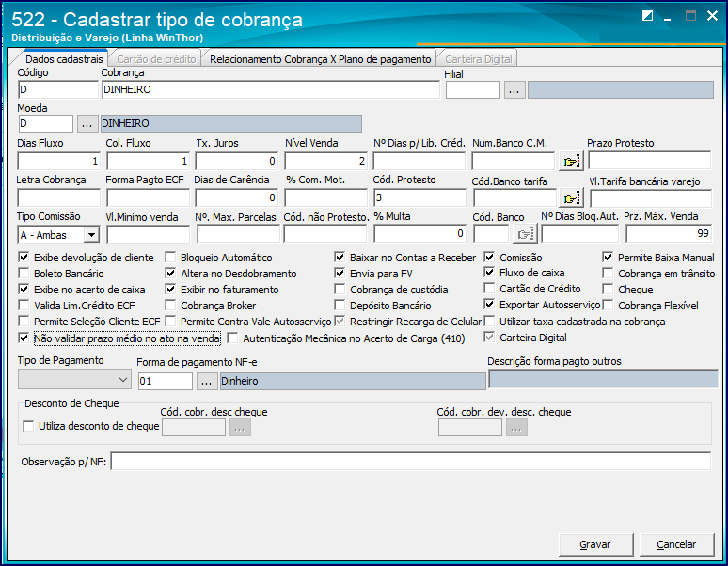This screenshot has height=566, width=728.
Task: Check the Utiliza desconto de cheque box
Action: click(x=28, y=426)
